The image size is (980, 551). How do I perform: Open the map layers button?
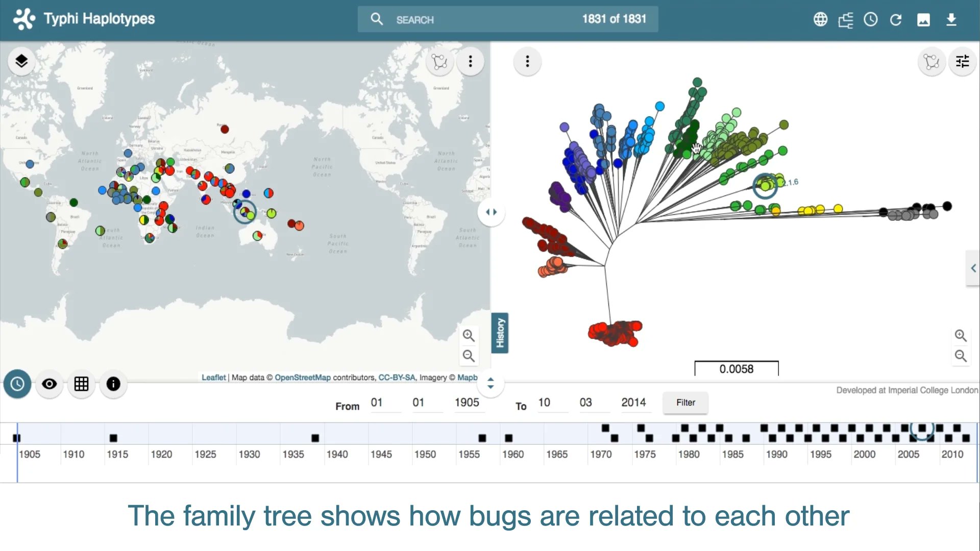[x=21, y=61]
